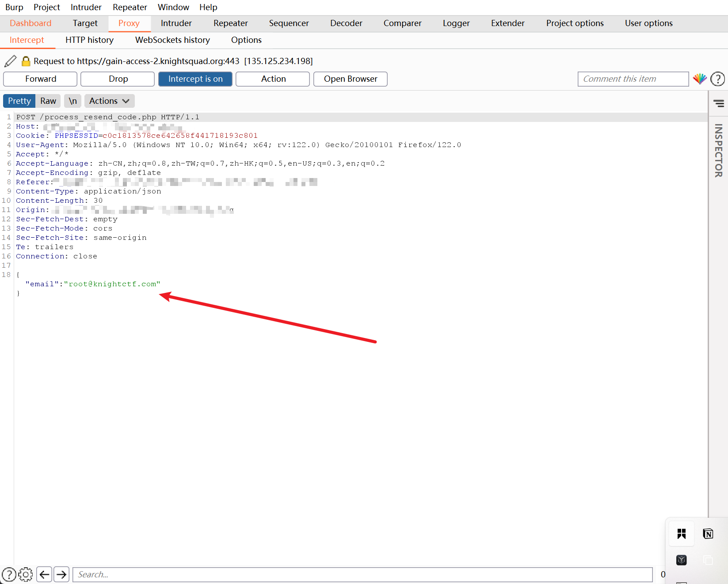Switch to Raw view
The width and height of the screenshot is (728, 584).
coord(48,101)
